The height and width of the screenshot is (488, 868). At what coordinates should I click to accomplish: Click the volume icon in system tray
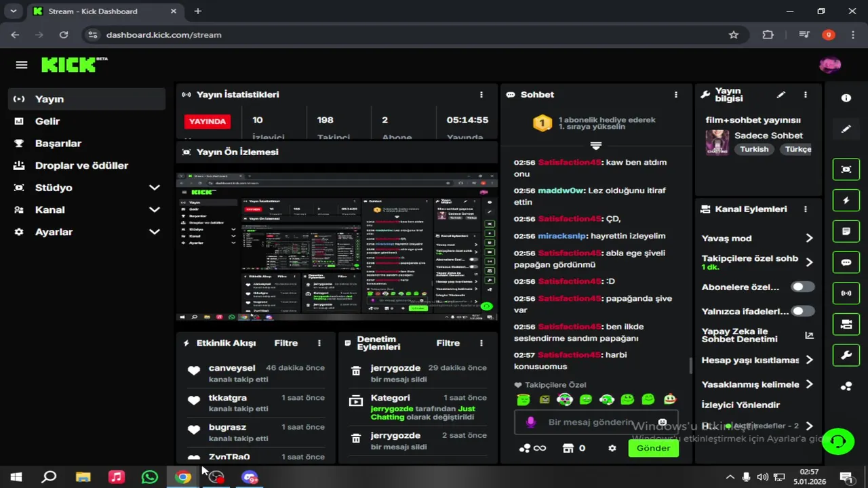[763, 477]
